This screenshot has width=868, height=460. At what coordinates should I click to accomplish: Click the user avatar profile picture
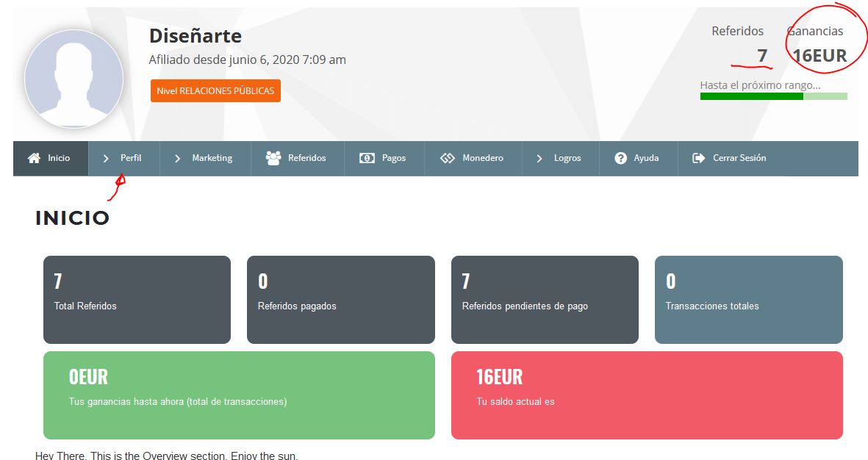pos(73,79)
